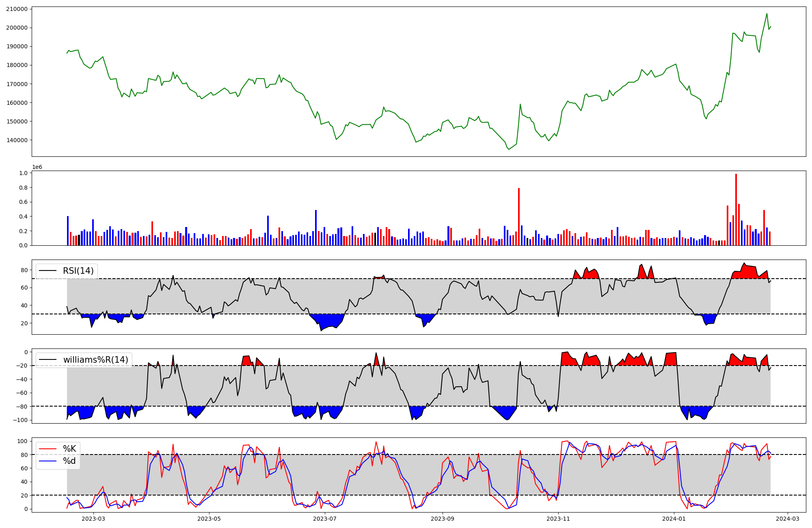The width and height of the screenshot is (812, 528).
Task: Click the williams%R(14) legend label
Action: (x=96, y=360)
